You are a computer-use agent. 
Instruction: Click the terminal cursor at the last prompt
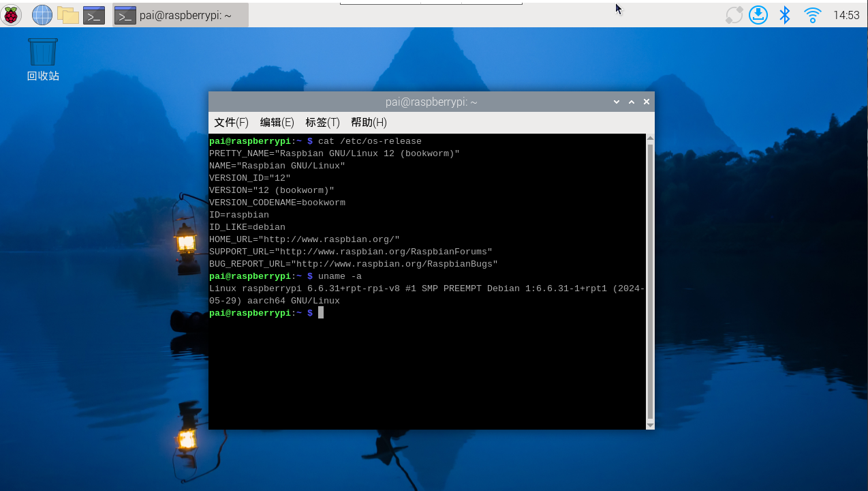(321, 312)
